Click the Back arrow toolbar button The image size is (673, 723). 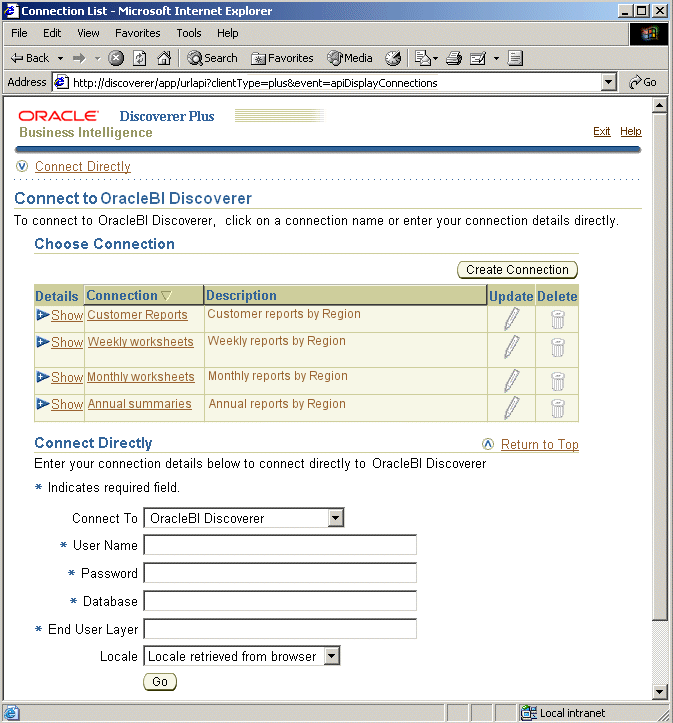coord(30,58)
